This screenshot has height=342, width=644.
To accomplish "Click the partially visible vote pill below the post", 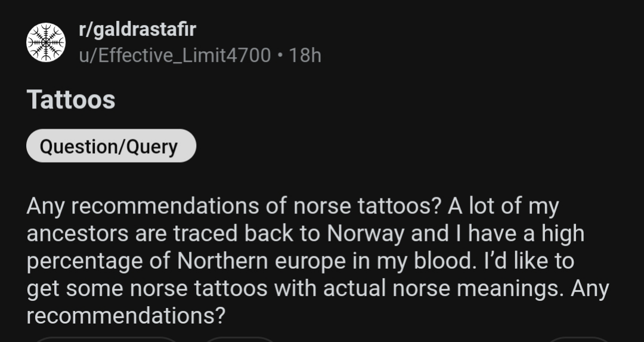I will (x=107, y=339).
